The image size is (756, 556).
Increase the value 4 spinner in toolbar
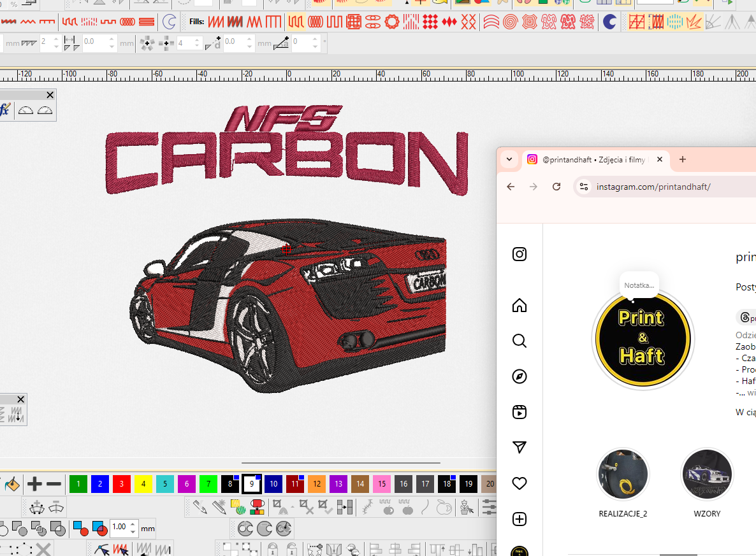tap(197, 39)
